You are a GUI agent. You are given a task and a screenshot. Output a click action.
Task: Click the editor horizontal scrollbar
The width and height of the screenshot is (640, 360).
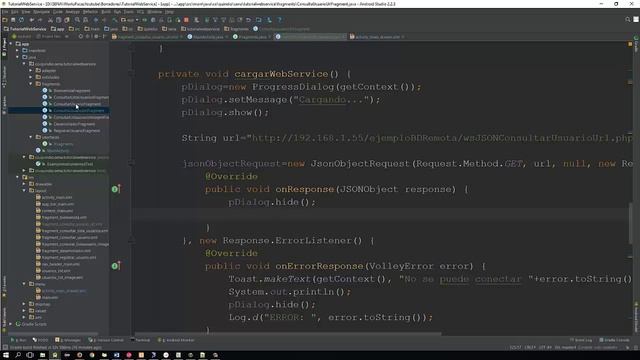[x=288, y=334]
